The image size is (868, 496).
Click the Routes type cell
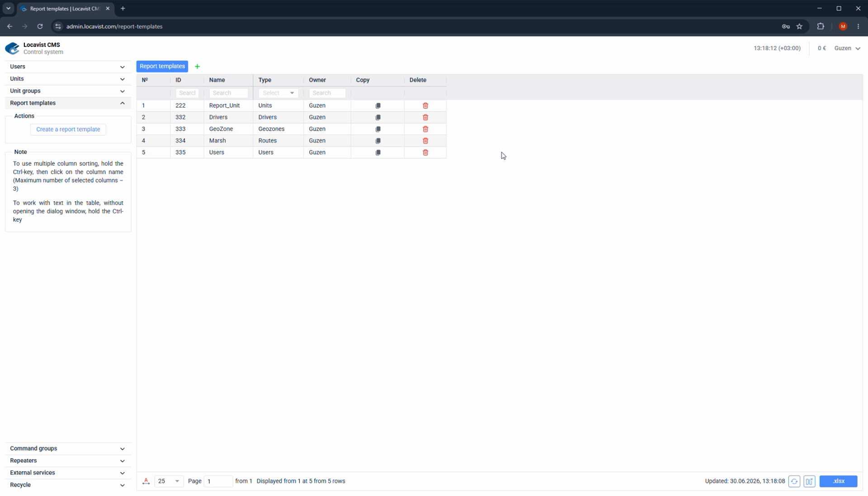click(x=278, y=141)
